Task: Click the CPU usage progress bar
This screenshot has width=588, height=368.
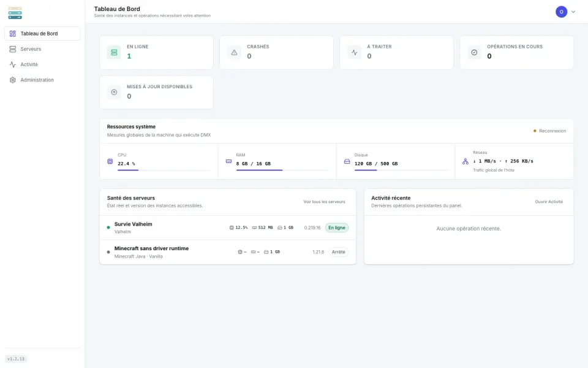Action: point(164,170)
